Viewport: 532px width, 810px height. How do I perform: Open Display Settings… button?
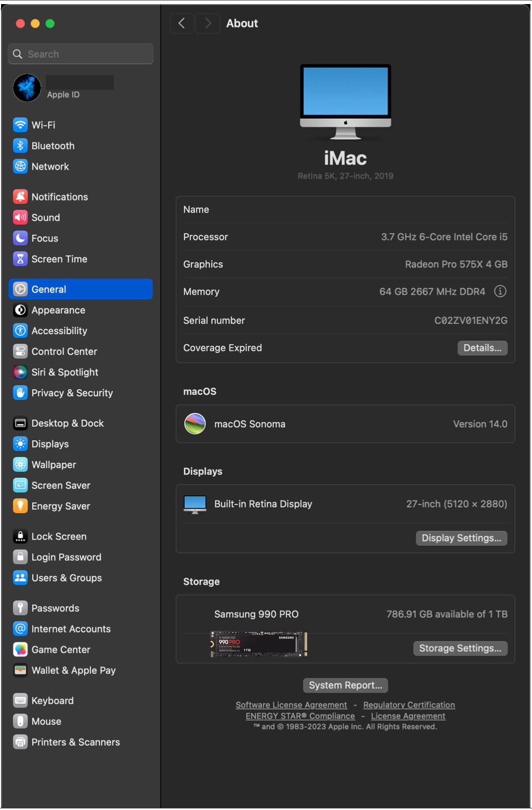[461, 538]
